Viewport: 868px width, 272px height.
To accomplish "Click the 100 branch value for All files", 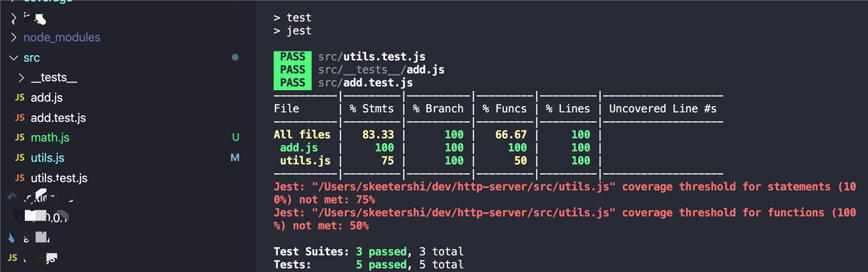I will pos(454,134).
